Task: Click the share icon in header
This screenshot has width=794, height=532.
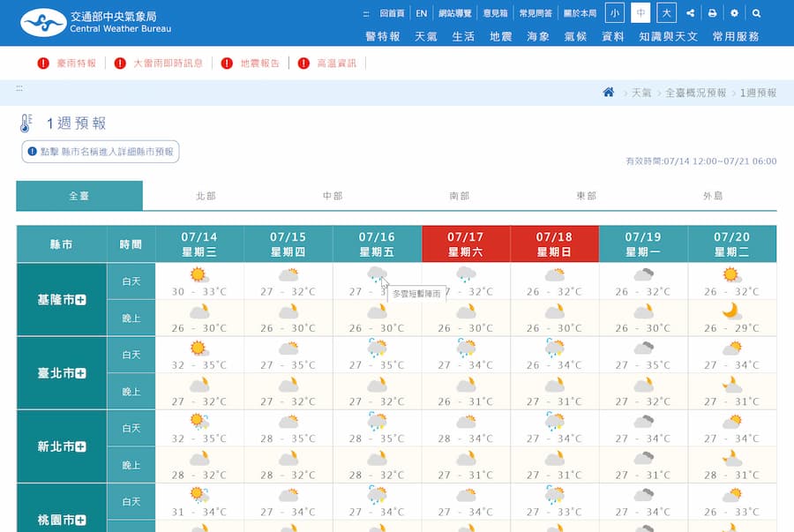Action: coord(690,13)
